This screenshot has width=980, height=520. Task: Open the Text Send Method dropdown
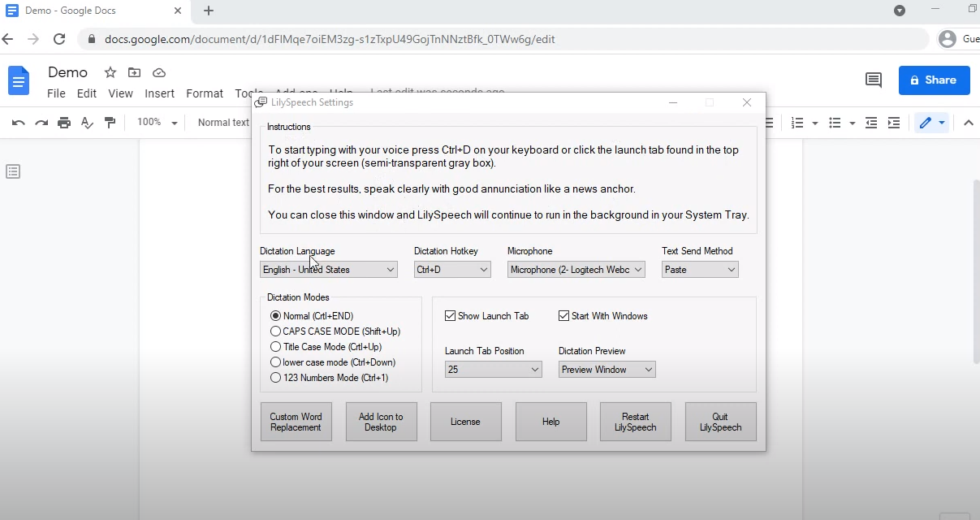[x=700, y=270]
